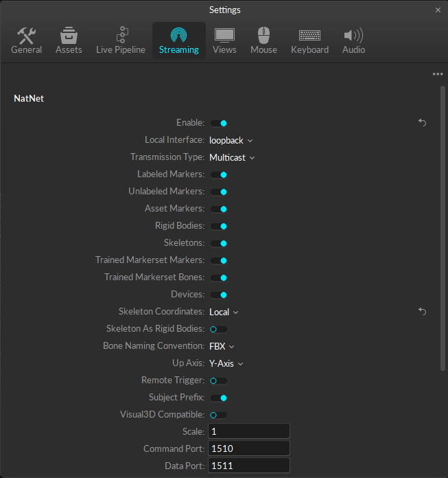
Task: Open the Mouse settings icon
Action: (263, 36)
